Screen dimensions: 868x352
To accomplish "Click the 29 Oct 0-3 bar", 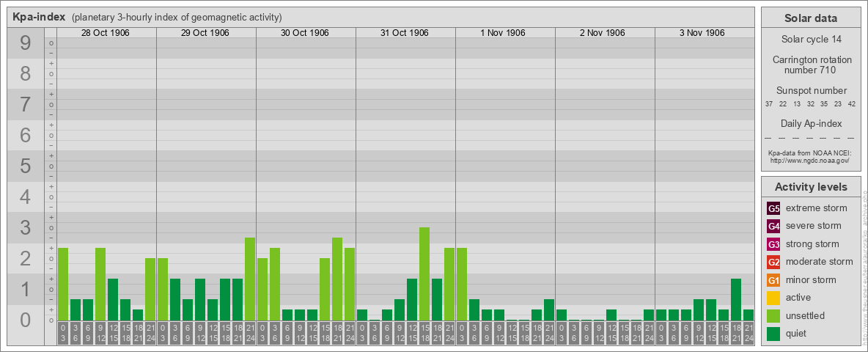I will click(163, 290).
